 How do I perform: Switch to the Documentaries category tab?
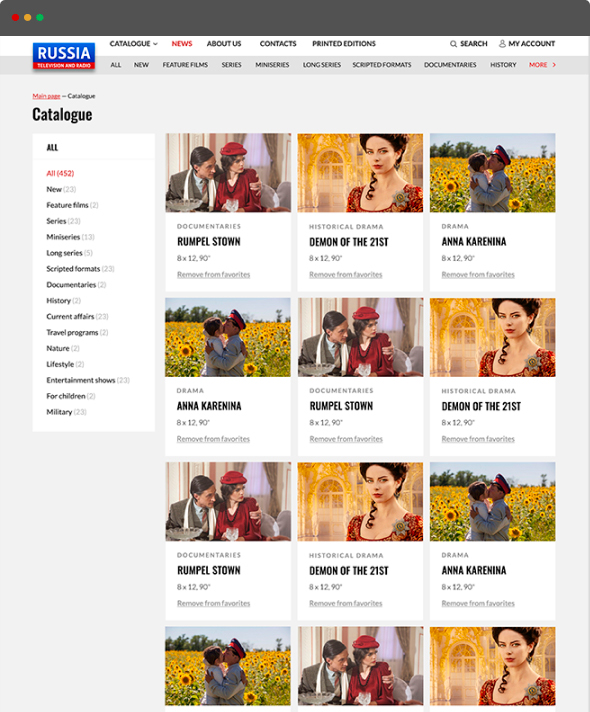pos(450,65)
